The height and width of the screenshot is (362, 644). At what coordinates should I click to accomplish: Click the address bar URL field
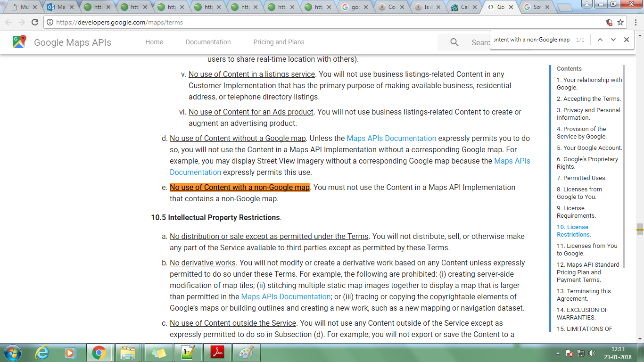pos(325,22)
